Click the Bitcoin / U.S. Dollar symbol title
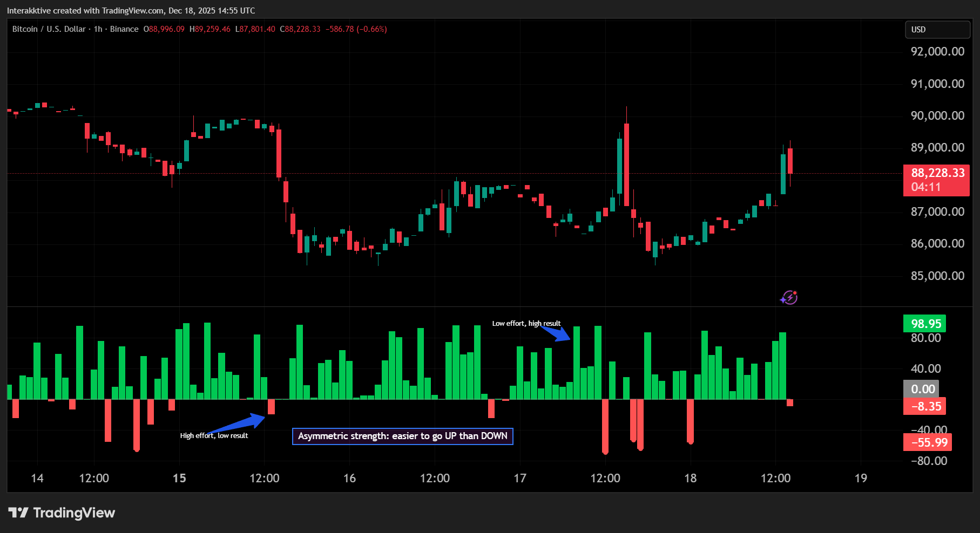 (x=49, y=29)
